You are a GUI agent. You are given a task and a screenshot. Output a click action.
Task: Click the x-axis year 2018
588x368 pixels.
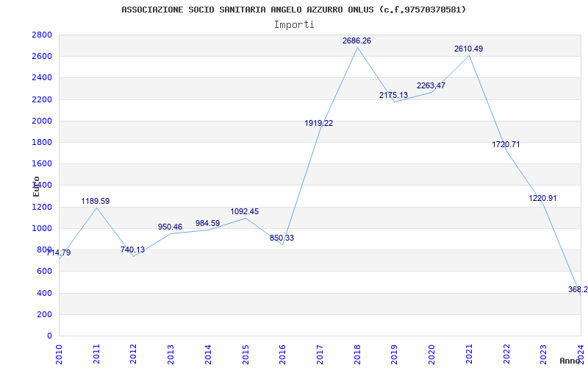(x=357, y=355)
